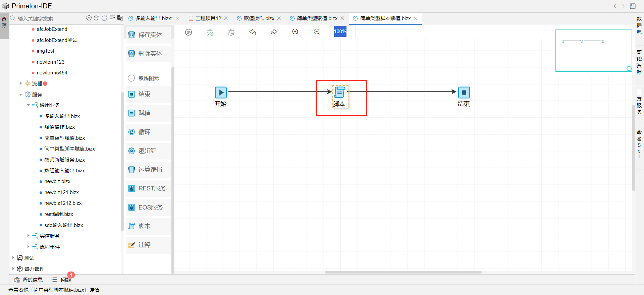The width and height of the screenshot is (644, 295).
Task: Switch to the 工程项目12 tab
Action: click(208, 18)
